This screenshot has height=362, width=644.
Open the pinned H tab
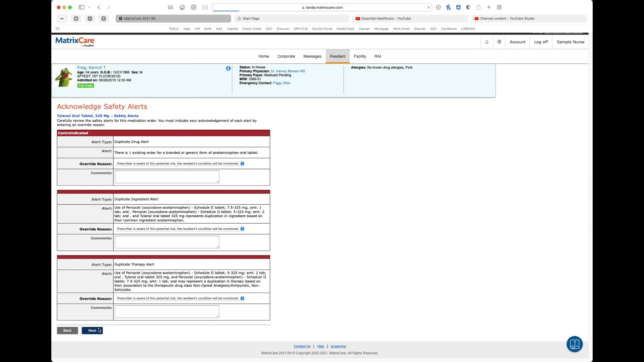76,19
